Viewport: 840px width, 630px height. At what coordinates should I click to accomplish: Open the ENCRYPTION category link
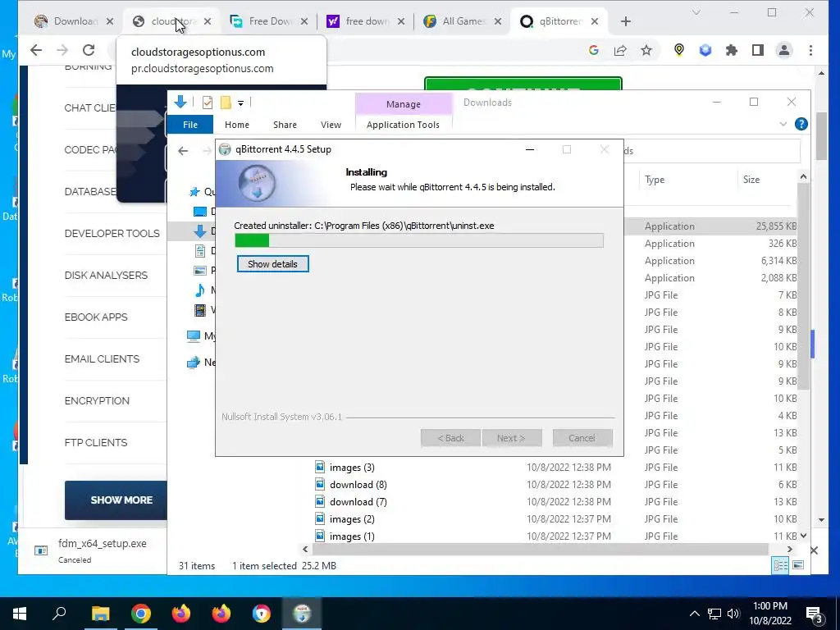[97, 400]
